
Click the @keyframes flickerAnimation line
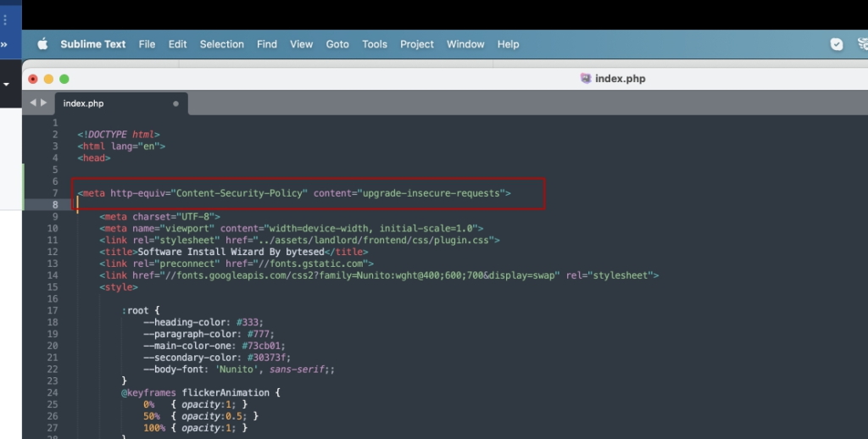point(200,392)
